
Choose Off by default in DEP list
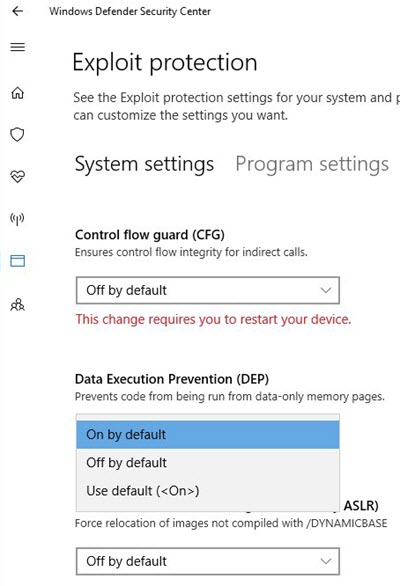(x=208, y=463)
